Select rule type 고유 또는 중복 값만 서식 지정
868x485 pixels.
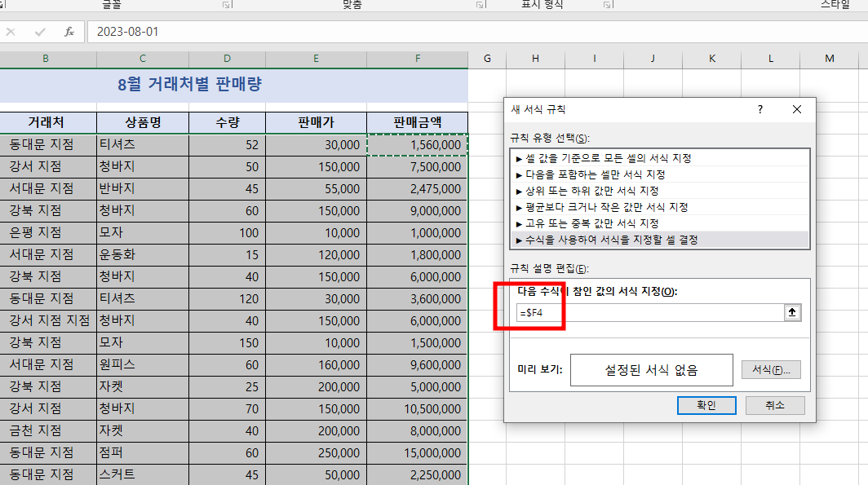(659, 223)
